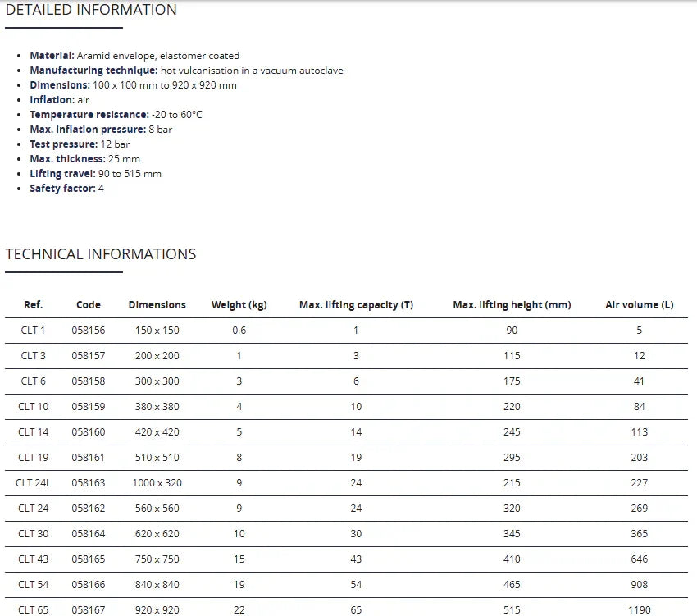Click the Dimensions column header
The width and height of the screenshot is (697, 616).
point(157,304)
